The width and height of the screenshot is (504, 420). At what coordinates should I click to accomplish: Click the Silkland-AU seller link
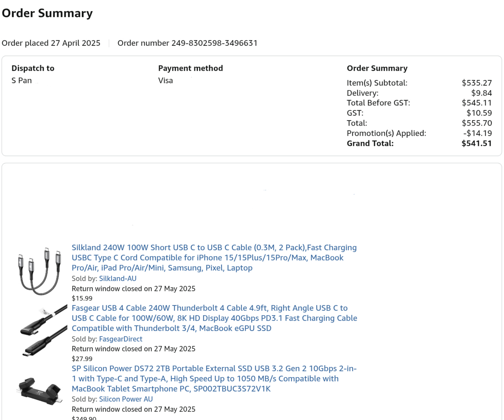click(118, 278)
